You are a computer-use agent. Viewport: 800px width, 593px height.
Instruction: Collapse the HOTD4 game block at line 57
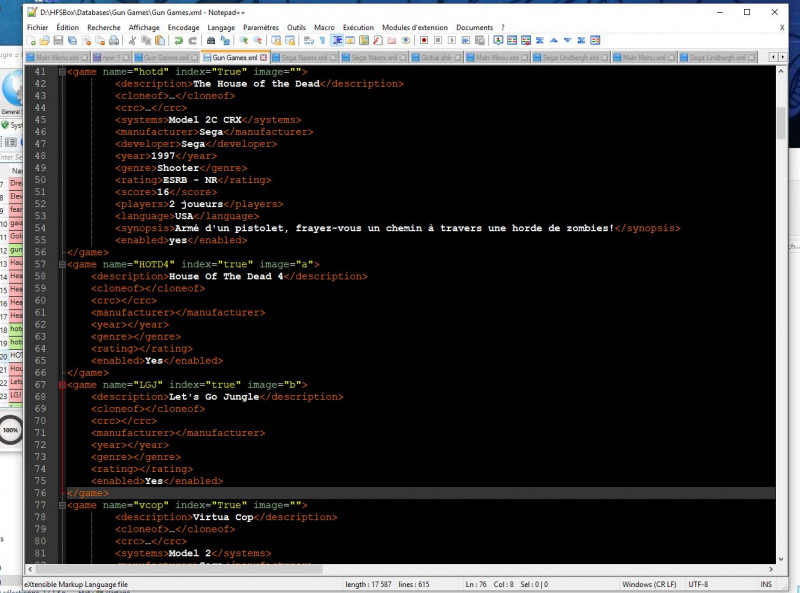[x=62, y=264]
